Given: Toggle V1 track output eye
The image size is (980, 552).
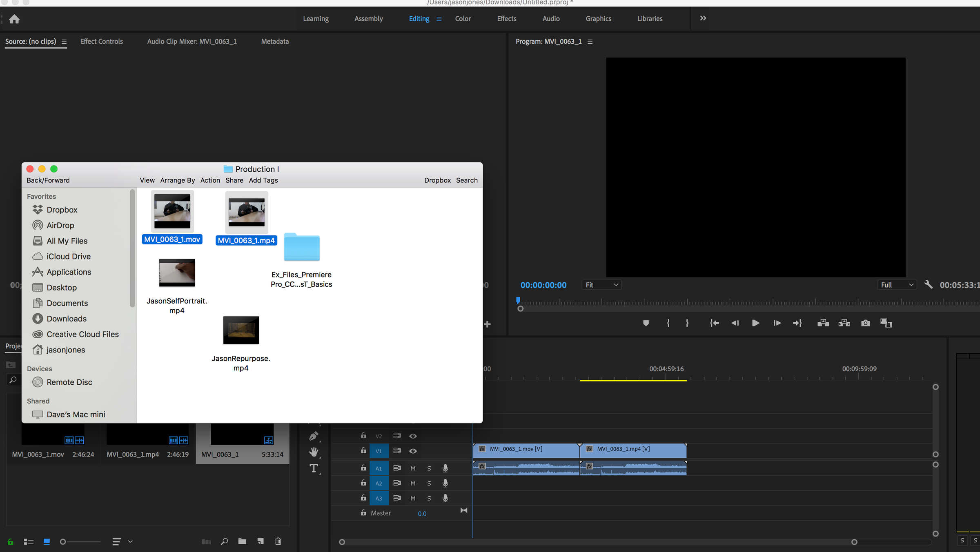Looking at the screenshot, I should point(413,451).
